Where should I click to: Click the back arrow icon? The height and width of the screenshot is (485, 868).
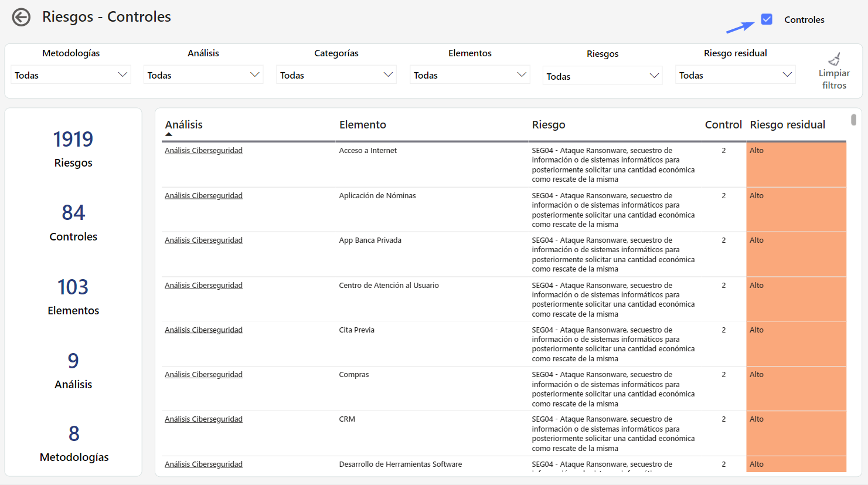pos(22,18)
